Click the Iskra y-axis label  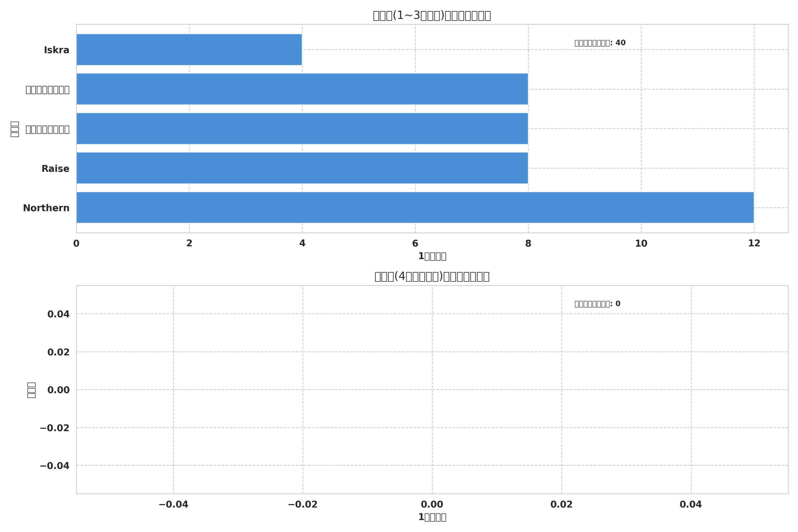coord(57,50)
